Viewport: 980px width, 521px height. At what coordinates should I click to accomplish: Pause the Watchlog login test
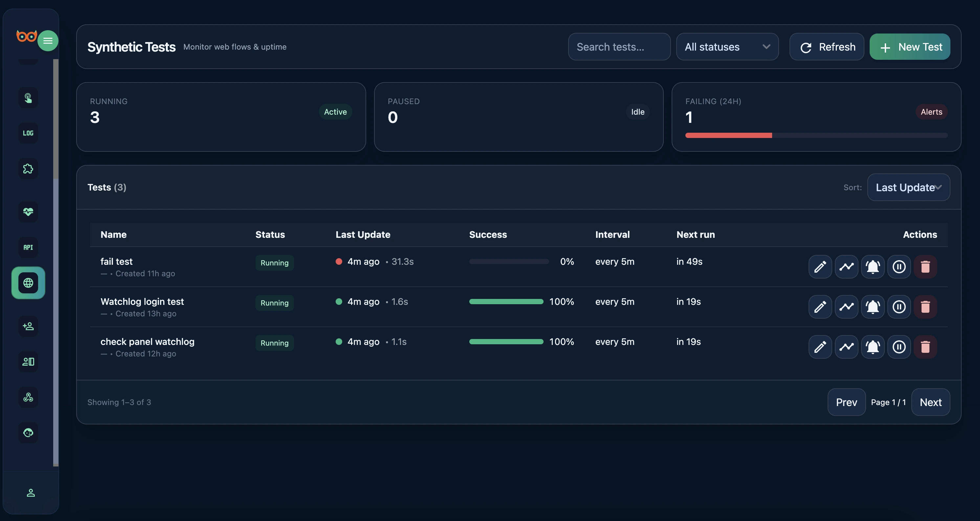coord(899,307)
